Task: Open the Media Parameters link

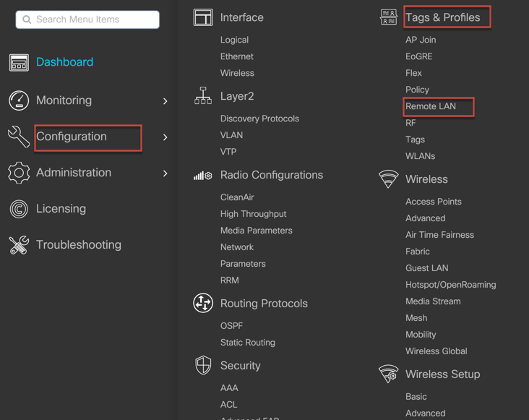Action: [257, 231]
